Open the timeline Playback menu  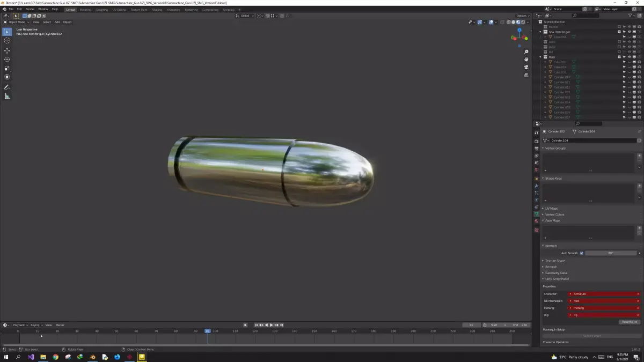coord(19,325)
